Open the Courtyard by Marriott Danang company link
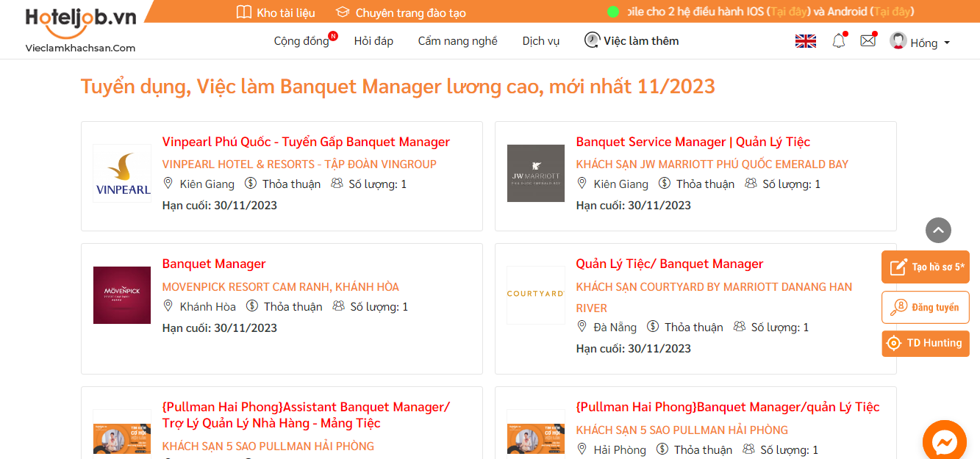Viewport: 980px width, 459px height. (714, 297)
